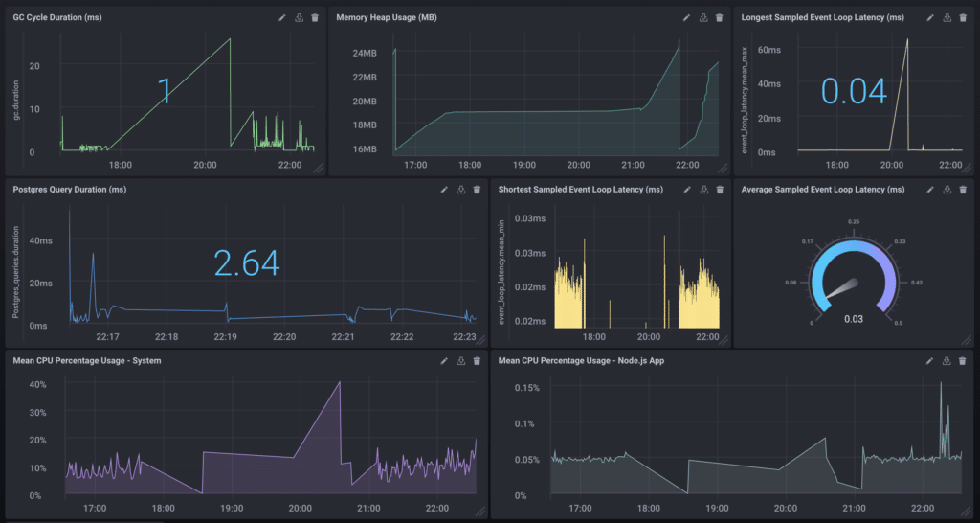The width and height of the screenshot is (980, 523).
Task: Delete the Postgres Query Duration panel
Action: (477, 190)
